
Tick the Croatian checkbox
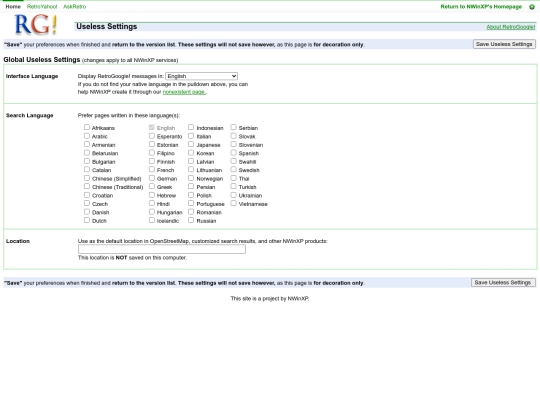pyautogui.click(x=87, y=195)
